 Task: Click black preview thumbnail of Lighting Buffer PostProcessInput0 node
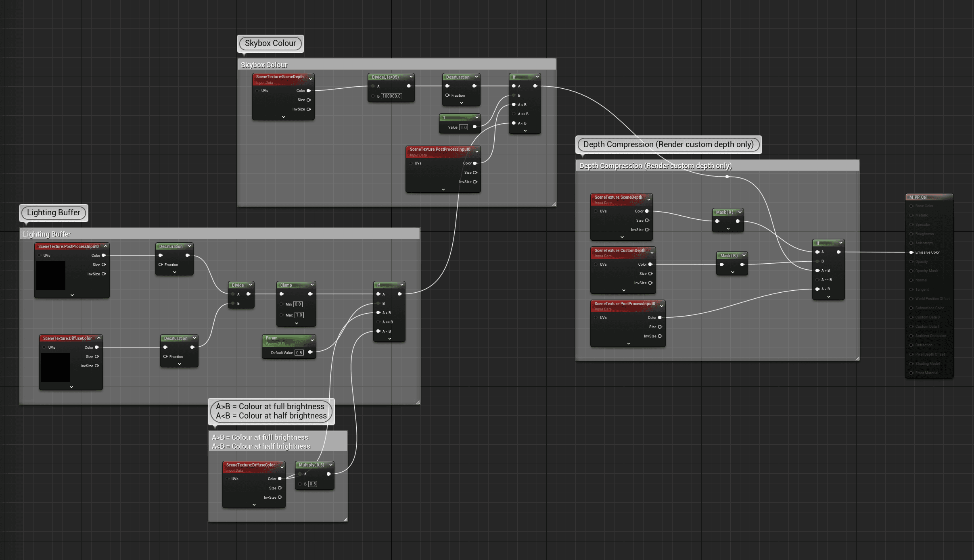pyautogui.click(x=51, y=276)
